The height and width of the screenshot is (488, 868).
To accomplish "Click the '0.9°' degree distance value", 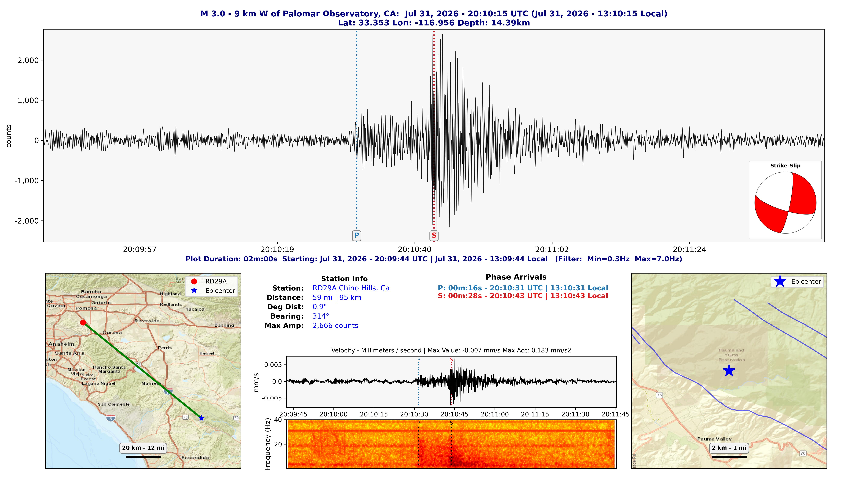I will tap(320, 307).
